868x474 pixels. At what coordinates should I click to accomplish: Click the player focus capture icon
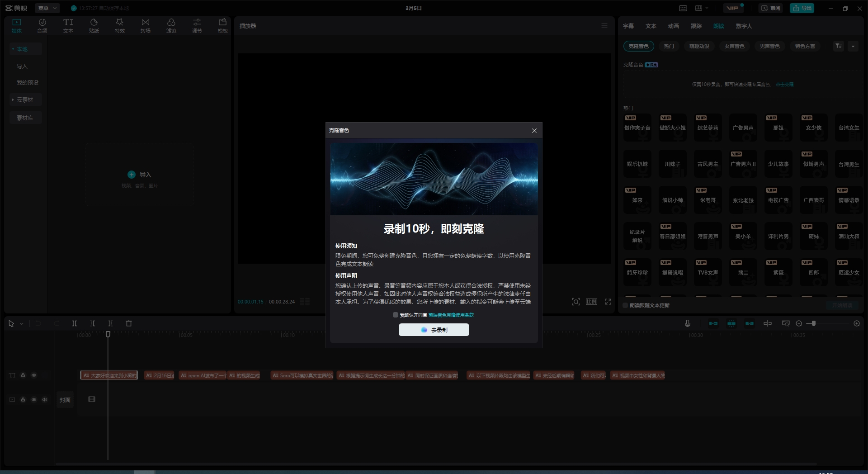[576, 302]
